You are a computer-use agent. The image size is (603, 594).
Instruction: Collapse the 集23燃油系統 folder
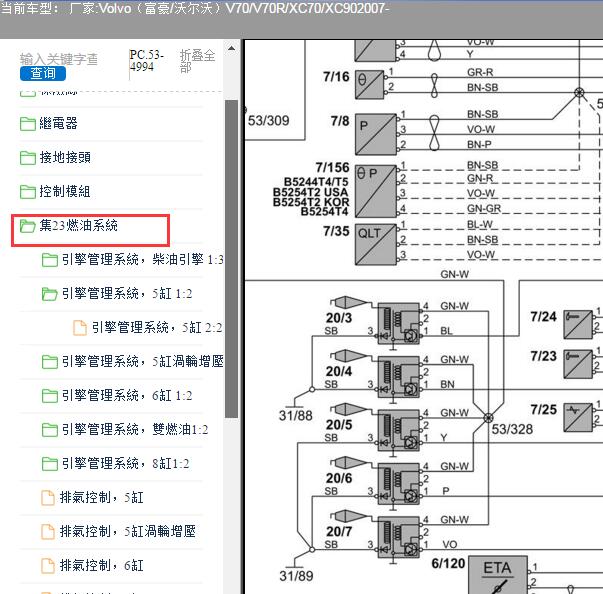tap(78, 226)
